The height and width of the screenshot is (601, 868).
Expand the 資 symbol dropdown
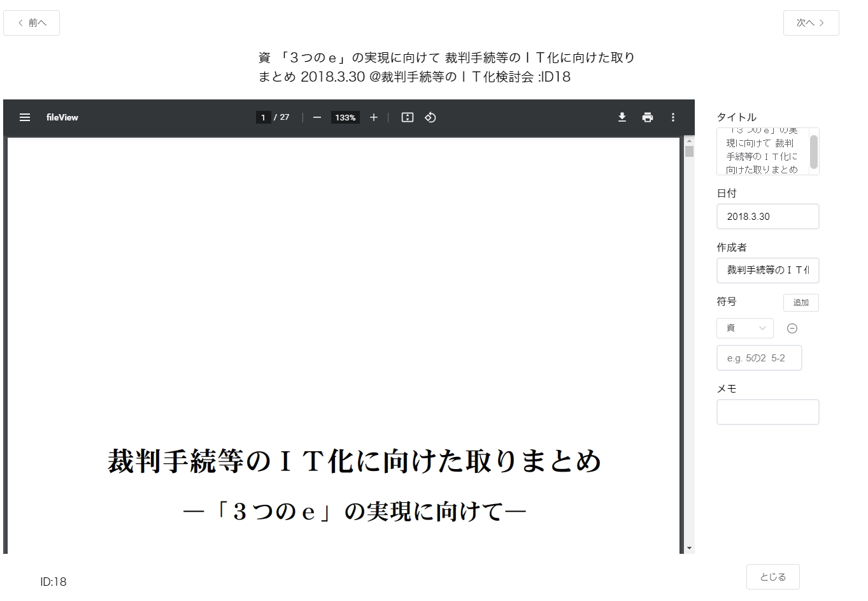pyautogui.click(x=745, y=328)
